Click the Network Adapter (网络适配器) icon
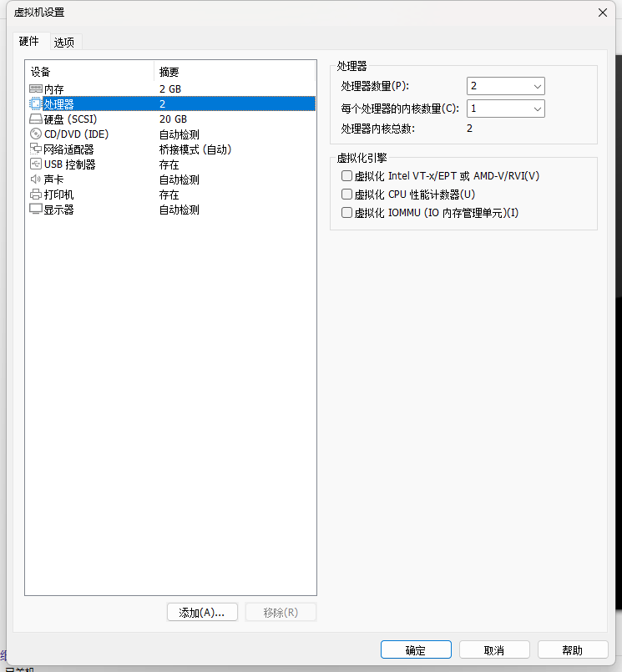The height and width of the screenshot is (672, 622). [36, 149]
